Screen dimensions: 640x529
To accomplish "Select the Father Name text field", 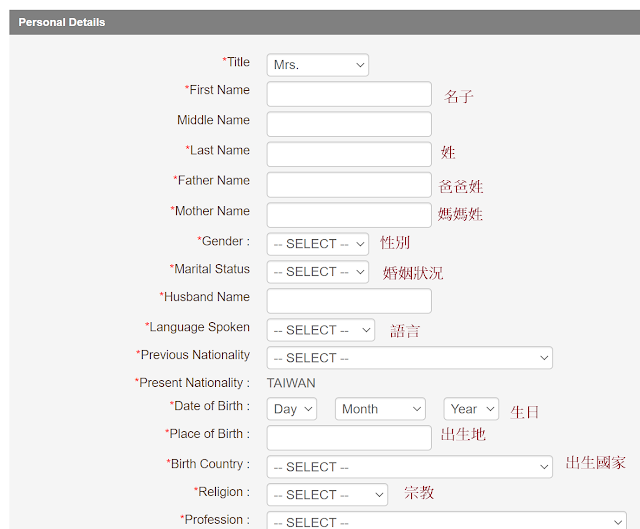I will (x=349, y=184).
